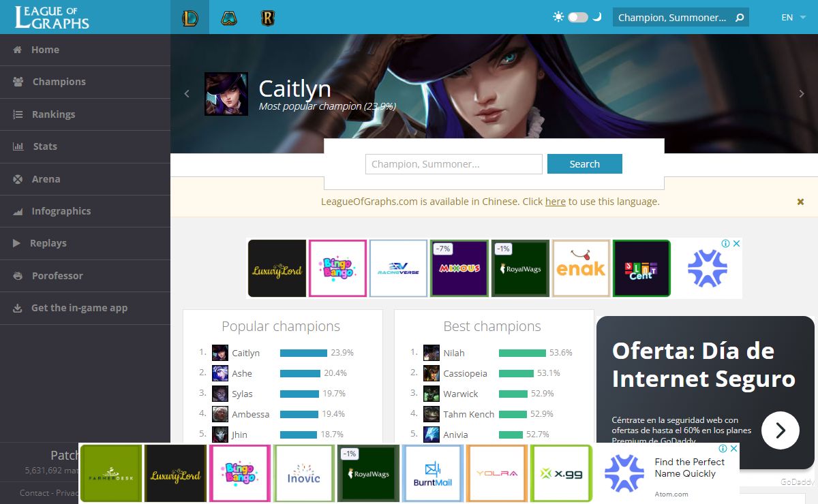Close the bottom banner ad
This screenshot has height=504, width=818.
click(734, 448)
